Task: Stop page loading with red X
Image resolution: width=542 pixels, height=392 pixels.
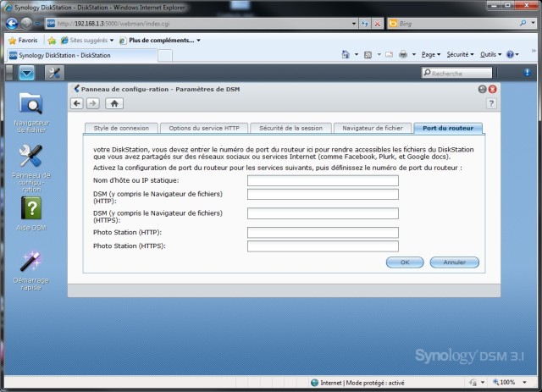Action: (378, 24)
